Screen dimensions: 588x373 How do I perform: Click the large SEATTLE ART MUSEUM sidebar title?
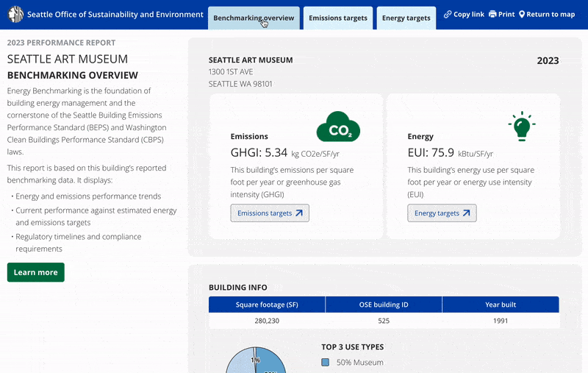pyautogui.click(x=68, y=59)
